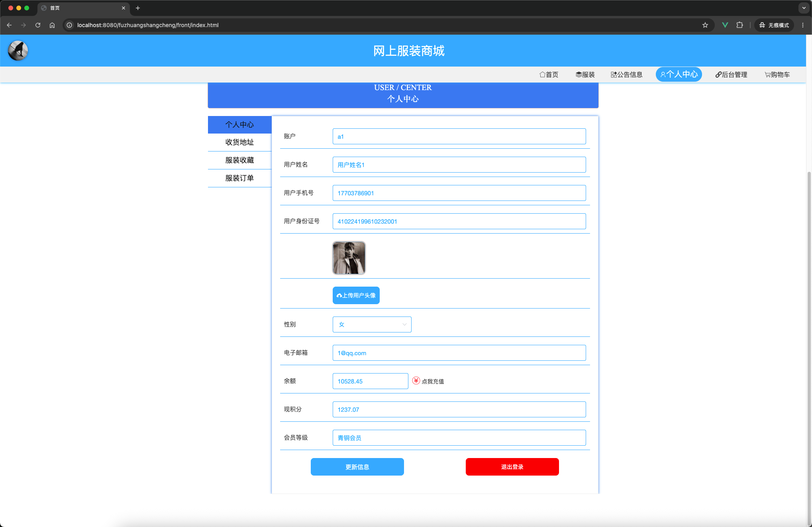Click the address bar URL

pyautogui.click(x=148, y=25)
